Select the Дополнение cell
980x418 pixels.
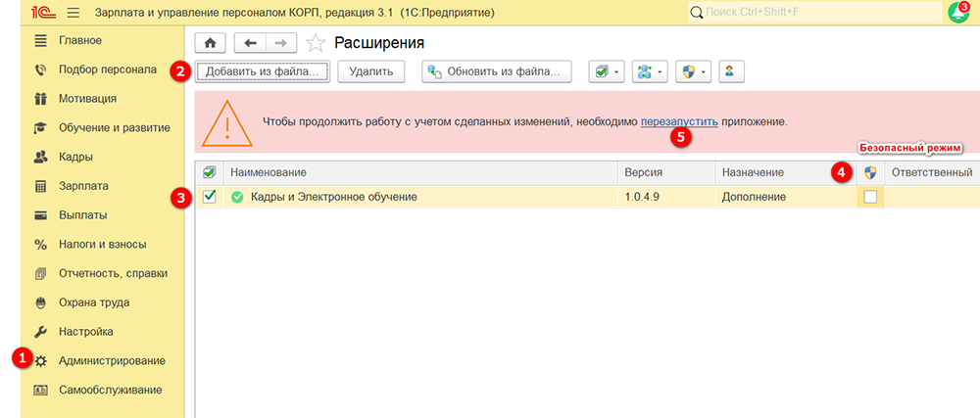[x=785, y=197]
